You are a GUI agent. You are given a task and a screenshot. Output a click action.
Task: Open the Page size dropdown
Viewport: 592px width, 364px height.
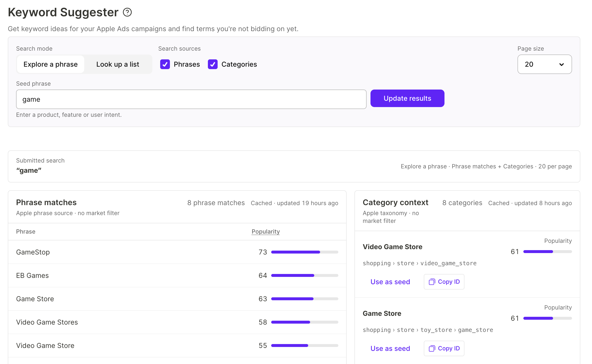(x=545, y=64)
